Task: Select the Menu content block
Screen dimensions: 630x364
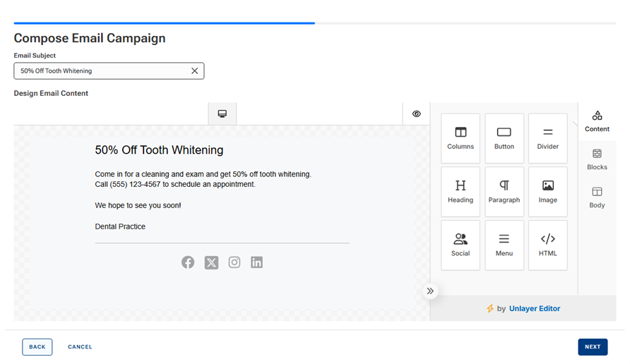Action: tap(504, 245)
